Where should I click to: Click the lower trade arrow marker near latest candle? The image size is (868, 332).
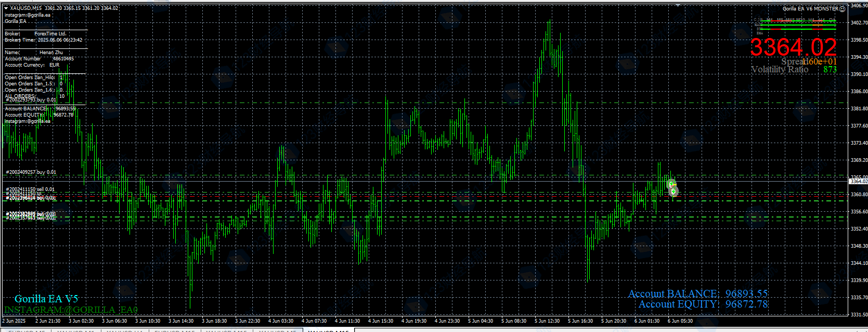(x=673, y=192)
